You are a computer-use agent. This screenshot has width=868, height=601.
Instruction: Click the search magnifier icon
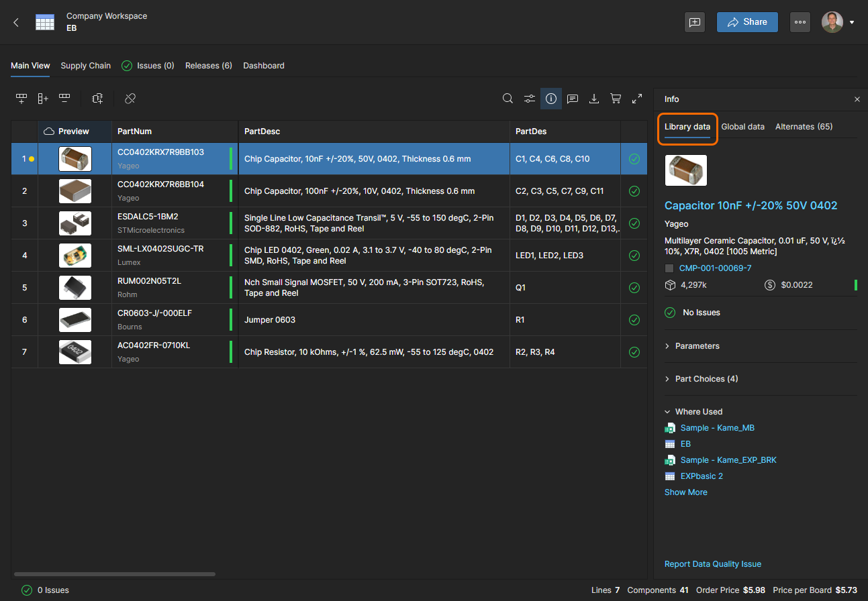(508, 99)
